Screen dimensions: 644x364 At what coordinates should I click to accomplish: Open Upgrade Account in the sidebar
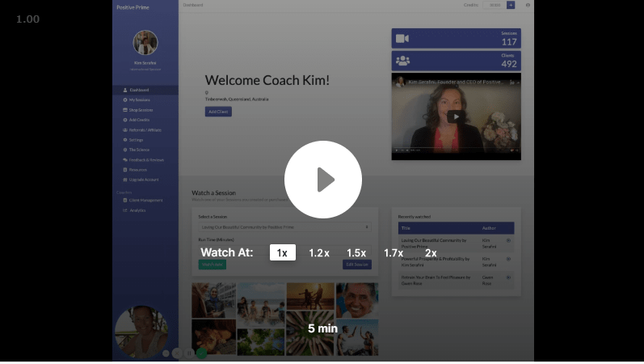tap(145, 180)
